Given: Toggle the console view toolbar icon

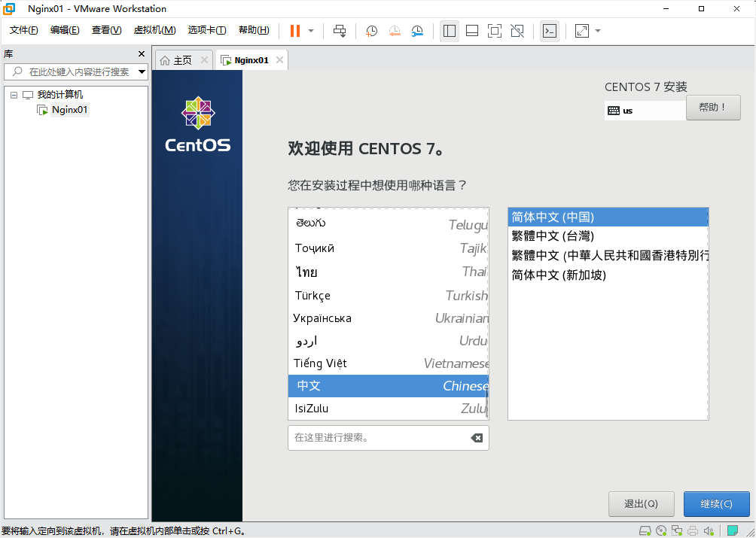Looking at the screenshot, I should (550, 32).
